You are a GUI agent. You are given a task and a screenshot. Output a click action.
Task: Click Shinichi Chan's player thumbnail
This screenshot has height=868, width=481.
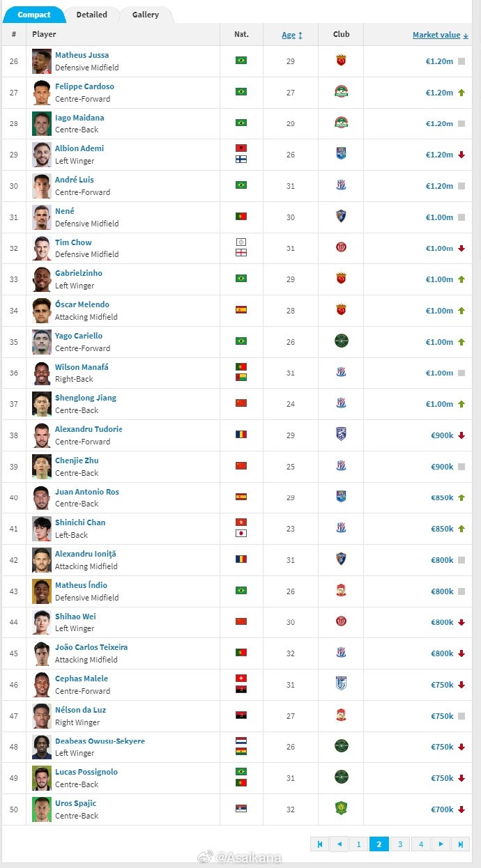42,529
